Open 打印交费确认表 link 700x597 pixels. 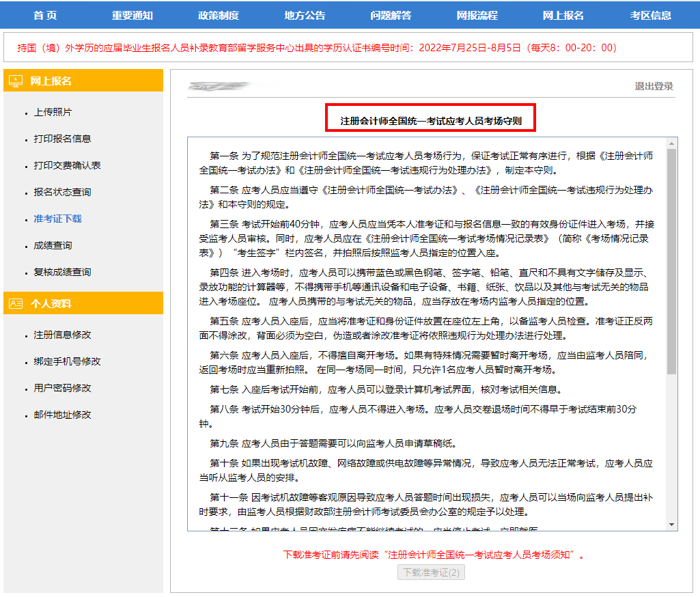pos(67,165)
